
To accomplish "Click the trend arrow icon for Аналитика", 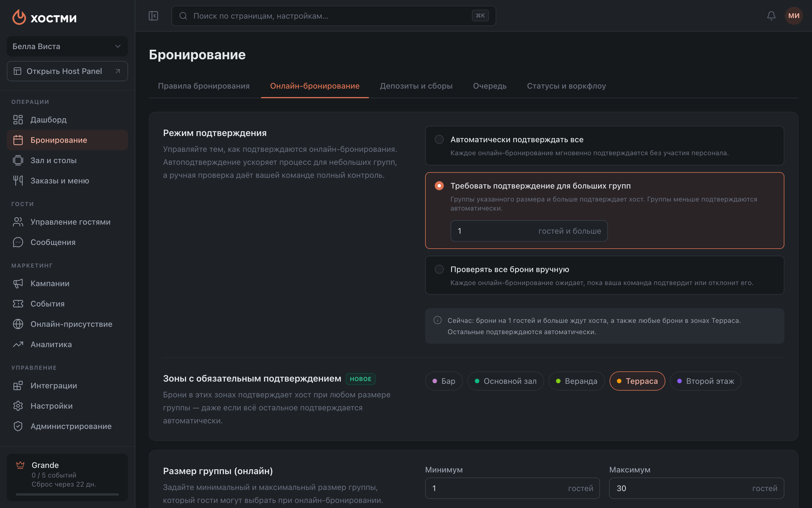I will (18, 344).
